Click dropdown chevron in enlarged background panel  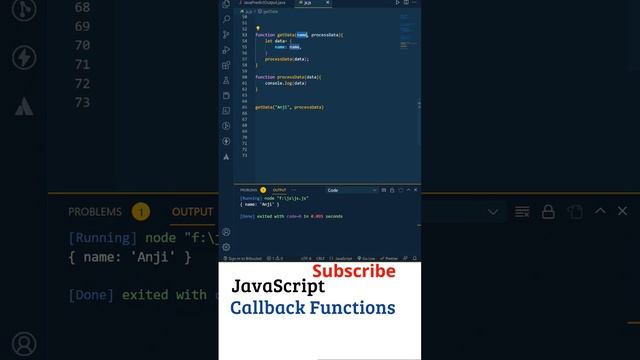coord(493,212)
